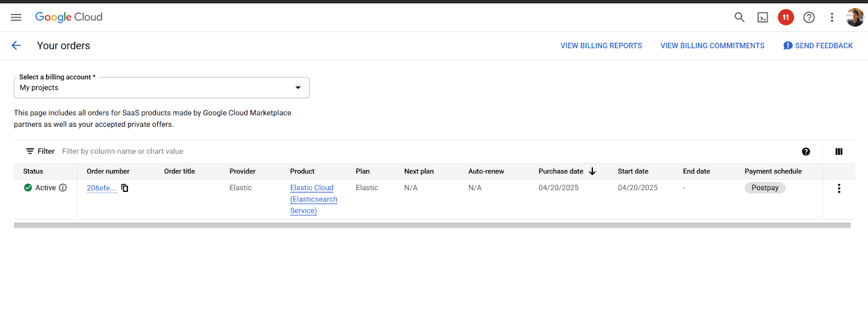Click the search magnifier icon
Image resolution: width=868 pixels, height=318 pixels.
[x=739, y=17]
